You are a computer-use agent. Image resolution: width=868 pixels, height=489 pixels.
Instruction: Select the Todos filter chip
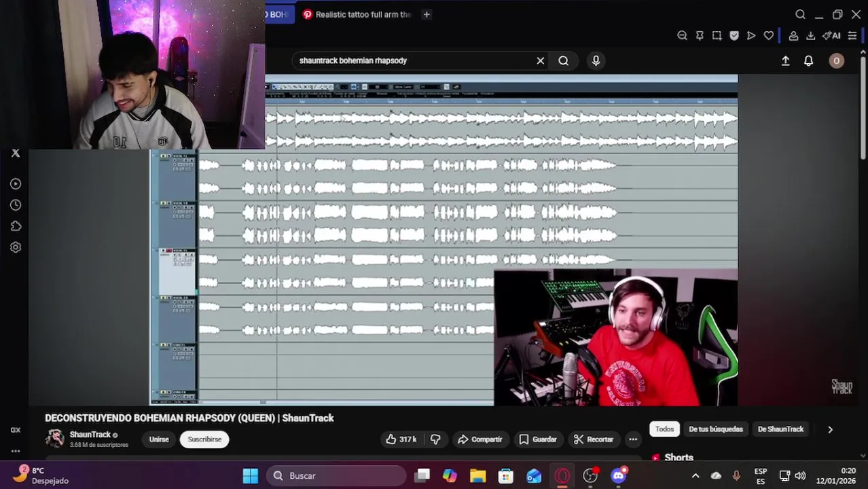664,429
